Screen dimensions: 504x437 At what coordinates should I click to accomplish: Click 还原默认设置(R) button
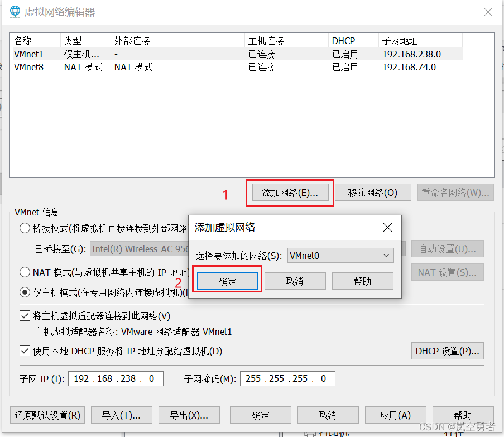coord(47,415)
